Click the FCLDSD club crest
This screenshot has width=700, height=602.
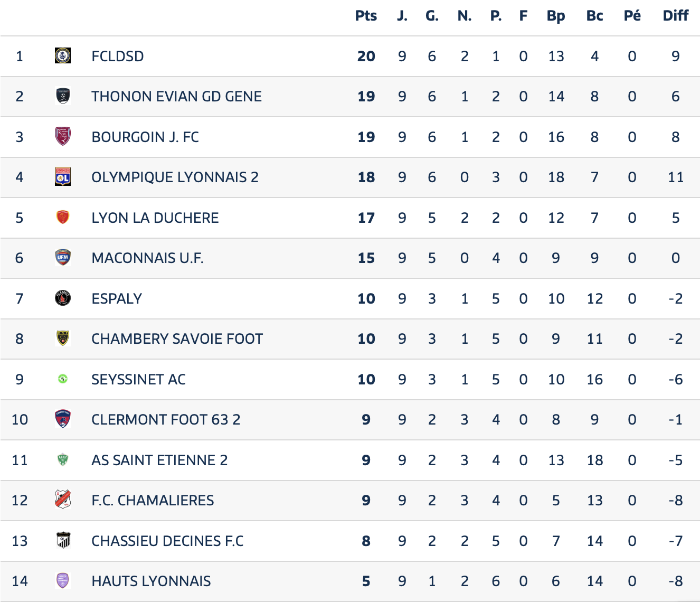pyautogui.click(x=63, y=55)
